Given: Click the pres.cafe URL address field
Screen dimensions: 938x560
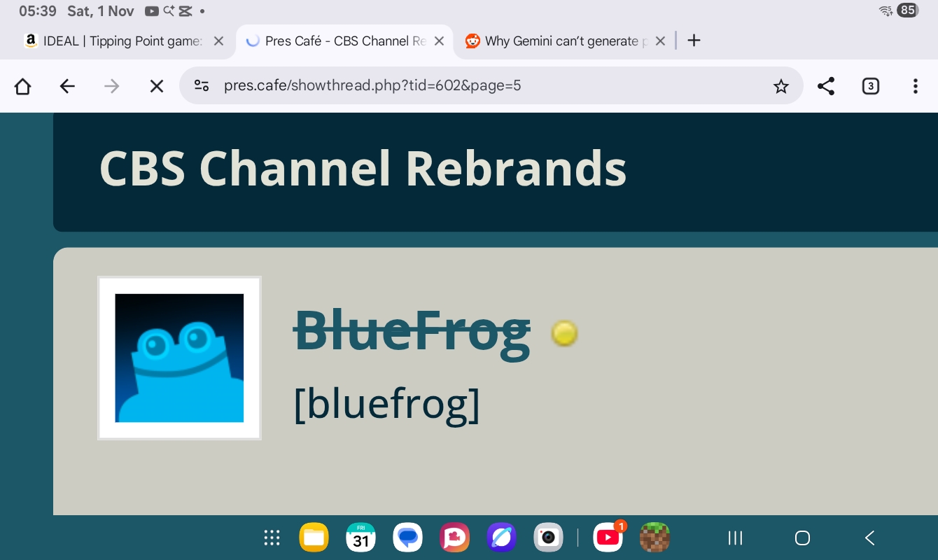Looking at the screenshot, I should coord(483,86).
